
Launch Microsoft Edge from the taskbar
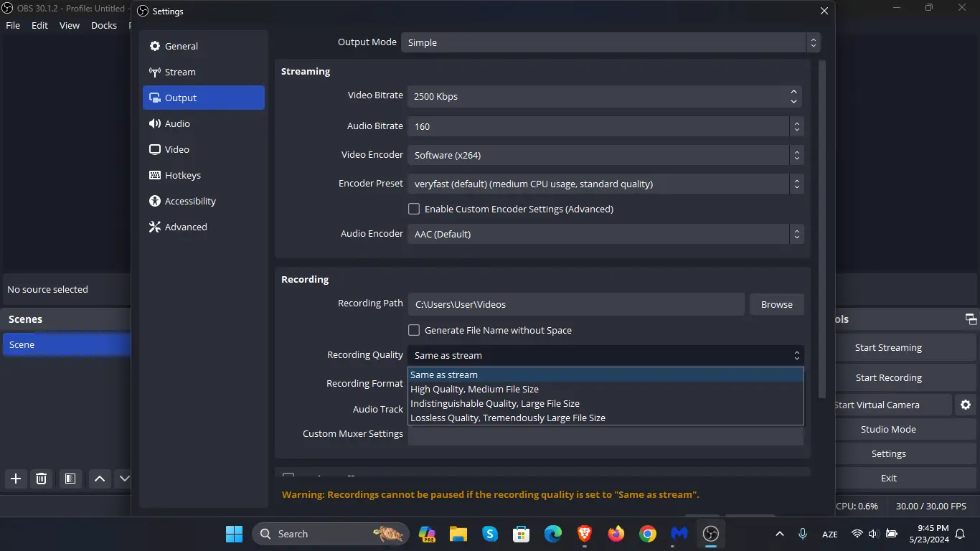tap(553, 534)
